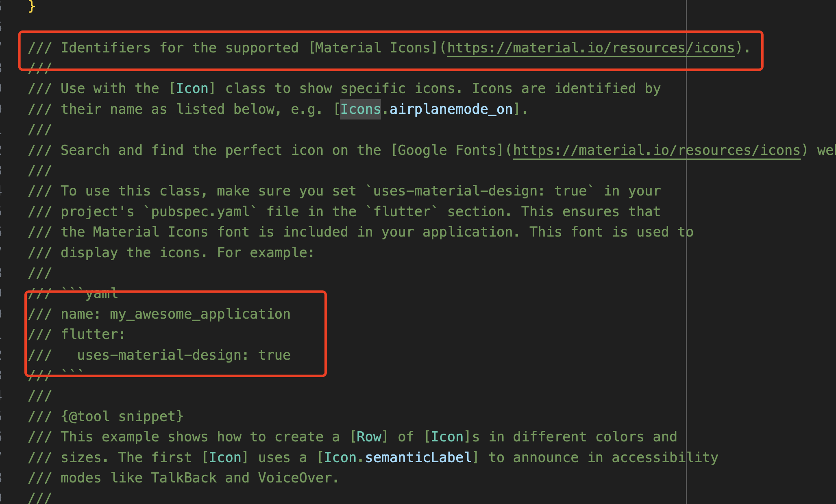Click the text "their name as listed below"
Image resolution: width=836 pixels, height=504 pixels.
[x=168, y=109]
